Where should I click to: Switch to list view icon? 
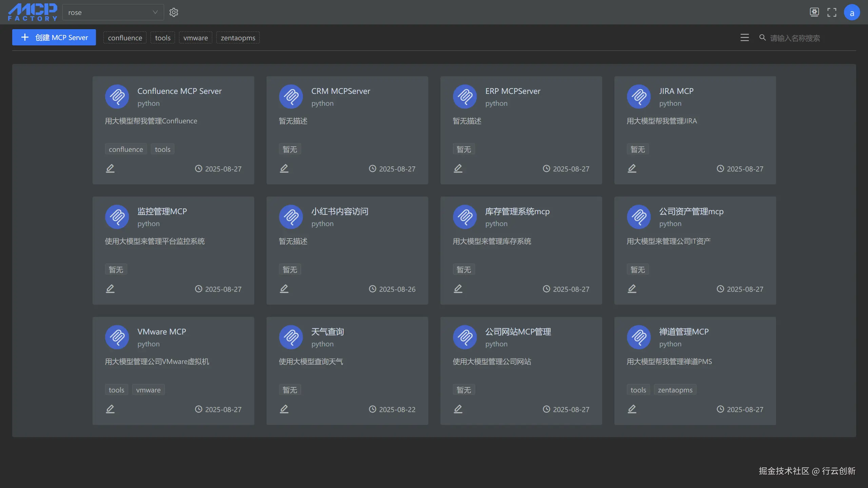[744, 38]
